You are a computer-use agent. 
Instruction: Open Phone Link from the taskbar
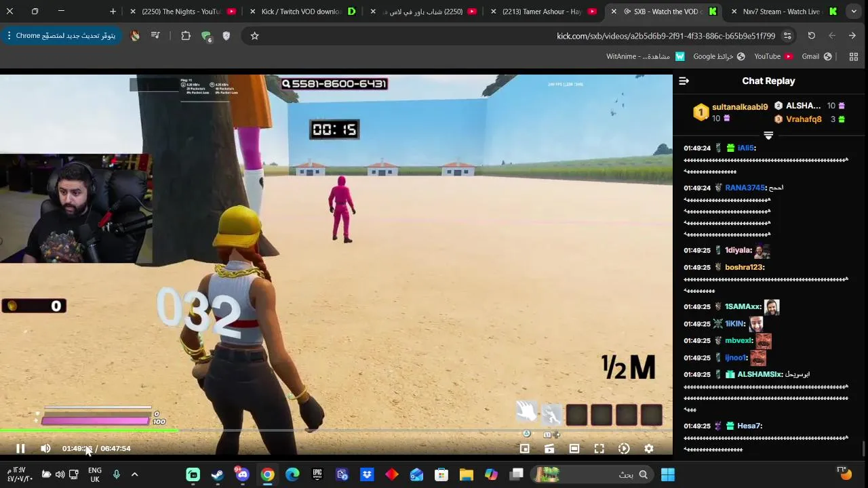coord(342,474)
